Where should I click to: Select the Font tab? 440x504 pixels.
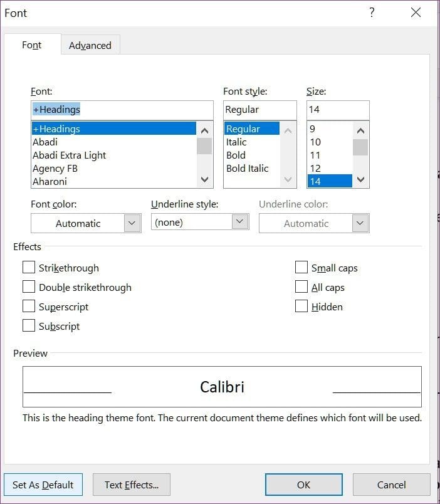pyautogui.click(x=32, y=45)
